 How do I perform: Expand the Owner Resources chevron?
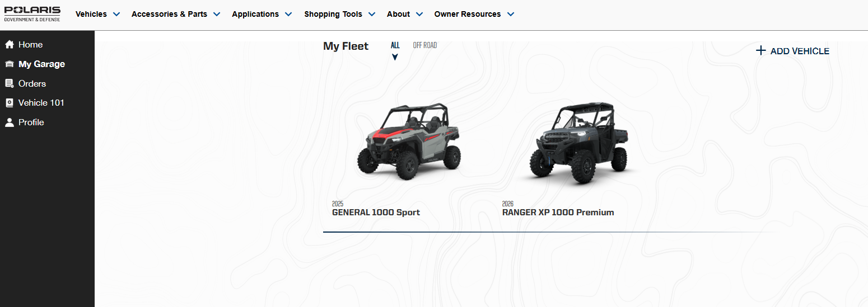click(511, 15)
